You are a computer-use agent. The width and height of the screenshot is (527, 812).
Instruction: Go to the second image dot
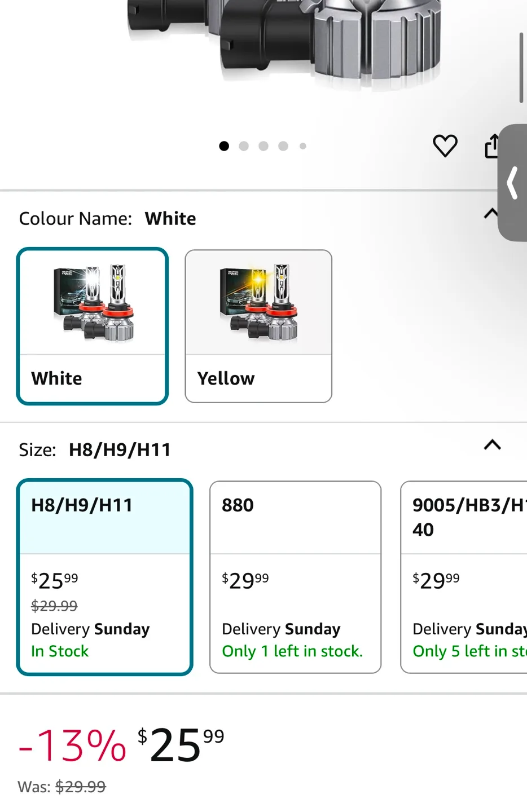point(244,146)
